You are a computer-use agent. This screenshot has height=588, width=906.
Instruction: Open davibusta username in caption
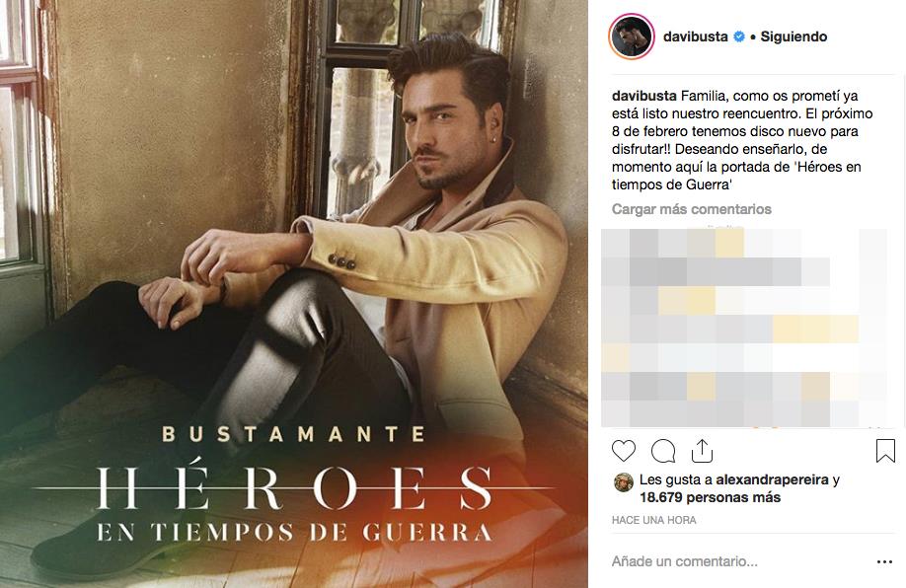point(644,96)
